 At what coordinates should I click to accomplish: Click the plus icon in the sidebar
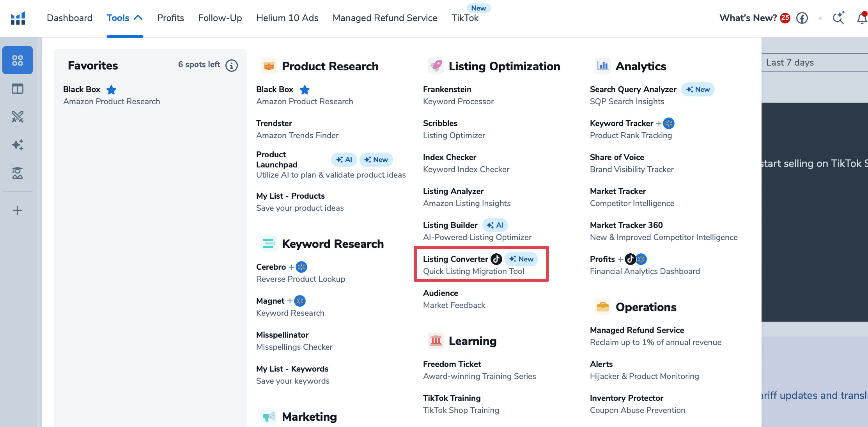pyautogui.click(x=18, y=210)
